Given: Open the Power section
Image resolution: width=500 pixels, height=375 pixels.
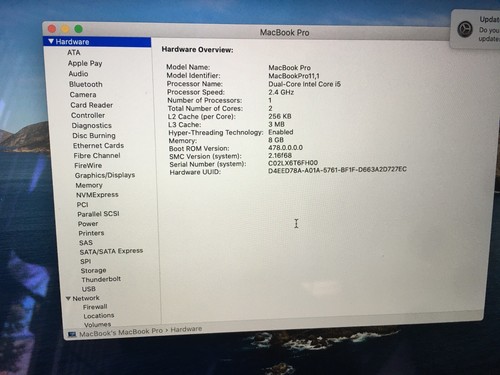Looking at the screenshot, I should click(88, 224).
